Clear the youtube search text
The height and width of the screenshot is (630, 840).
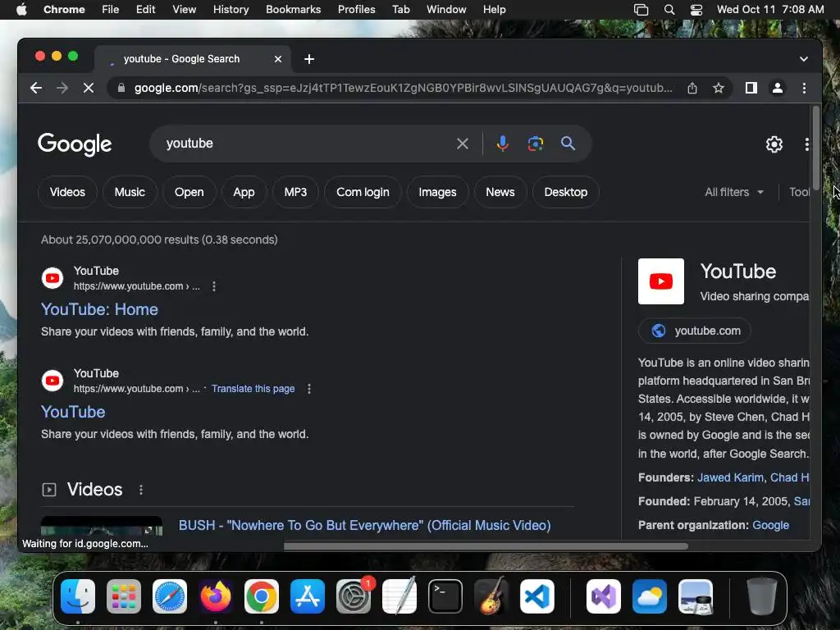[463, 144]
